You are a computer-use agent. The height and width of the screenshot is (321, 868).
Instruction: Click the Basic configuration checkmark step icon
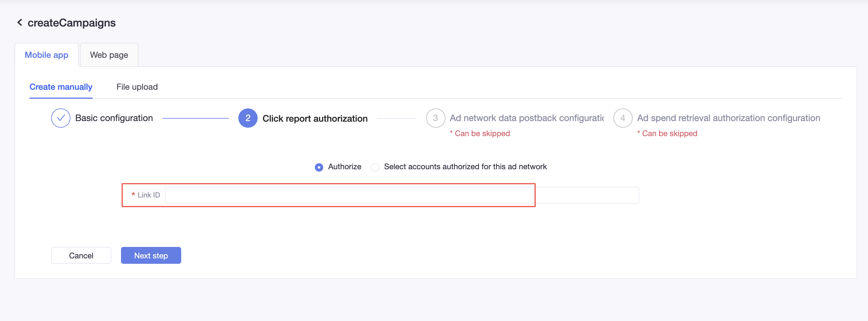(x=61, y=118)
